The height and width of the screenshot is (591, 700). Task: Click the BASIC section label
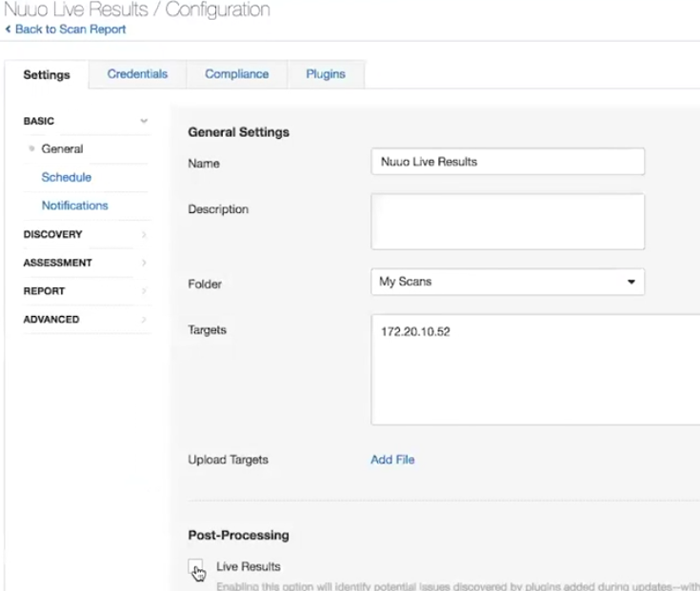(x=39, y=121)
